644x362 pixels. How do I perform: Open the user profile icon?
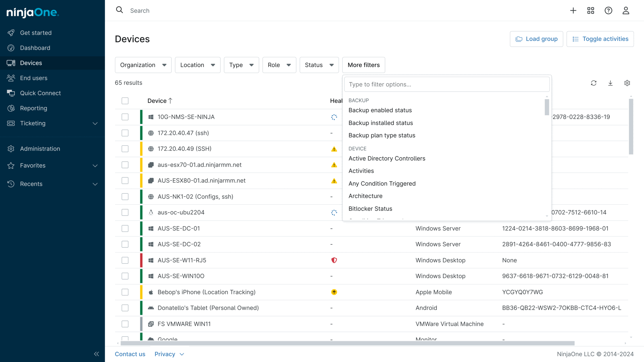click(x=626, y=11)
